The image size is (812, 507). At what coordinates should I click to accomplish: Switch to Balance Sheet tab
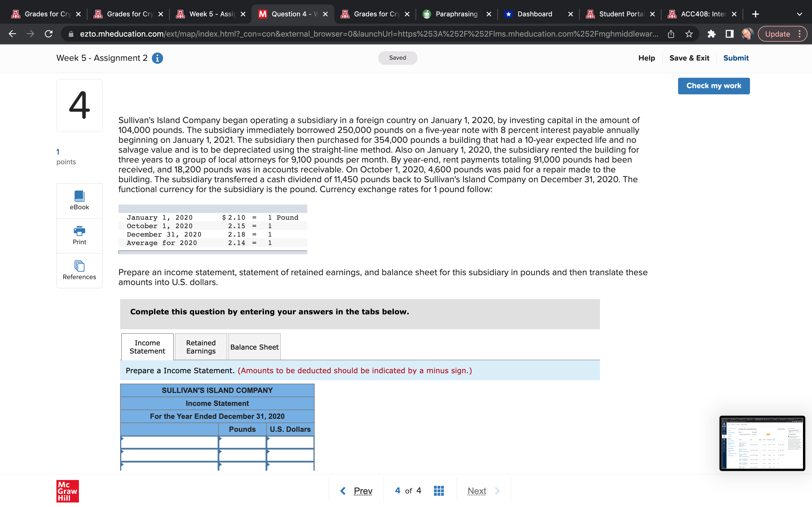point(254,347)
